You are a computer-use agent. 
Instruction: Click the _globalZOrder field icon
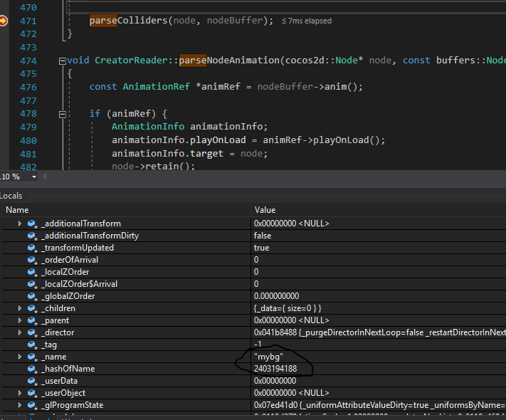33,296
